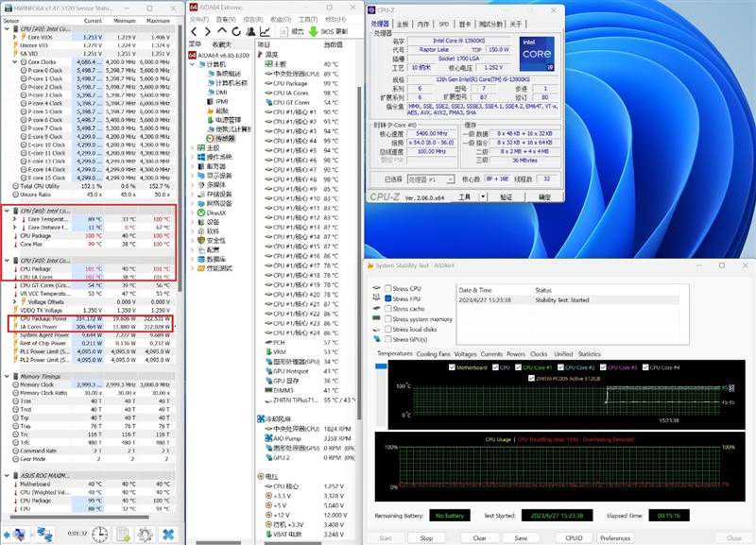This screenshot has height=545, width=756.
Task: Enable the Stress CPU checkbox
Action: click(x=388, y=288)
